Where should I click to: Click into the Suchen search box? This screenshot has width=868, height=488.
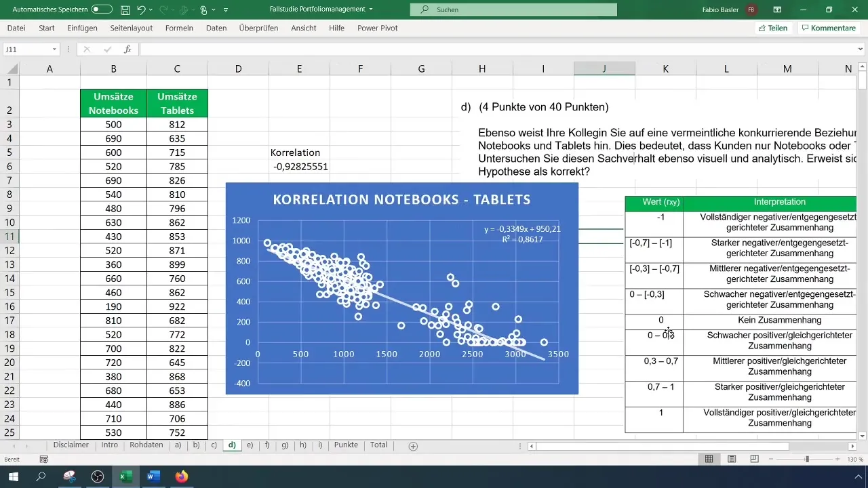(x=513, y=9)
